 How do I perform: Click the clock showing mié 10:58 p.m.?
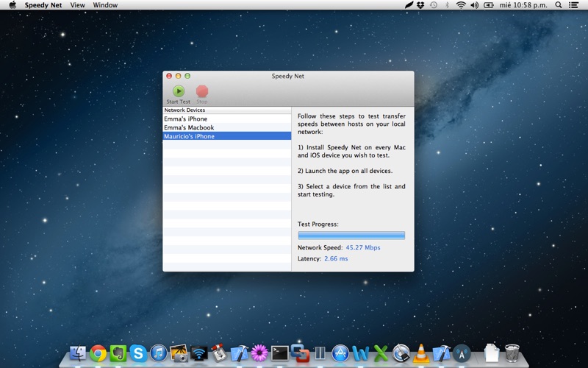[523, 5]
